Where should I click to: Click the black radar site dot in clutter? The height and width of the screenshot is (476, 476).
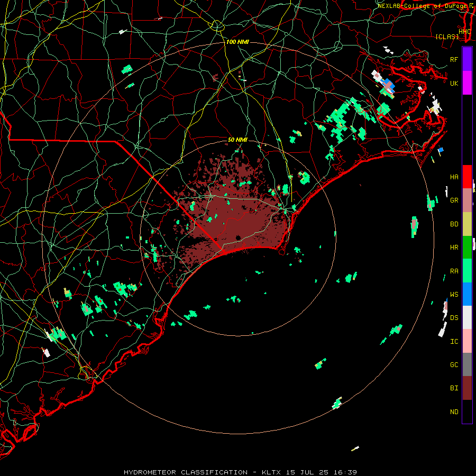pyautogui.click(x=238, y=237)
